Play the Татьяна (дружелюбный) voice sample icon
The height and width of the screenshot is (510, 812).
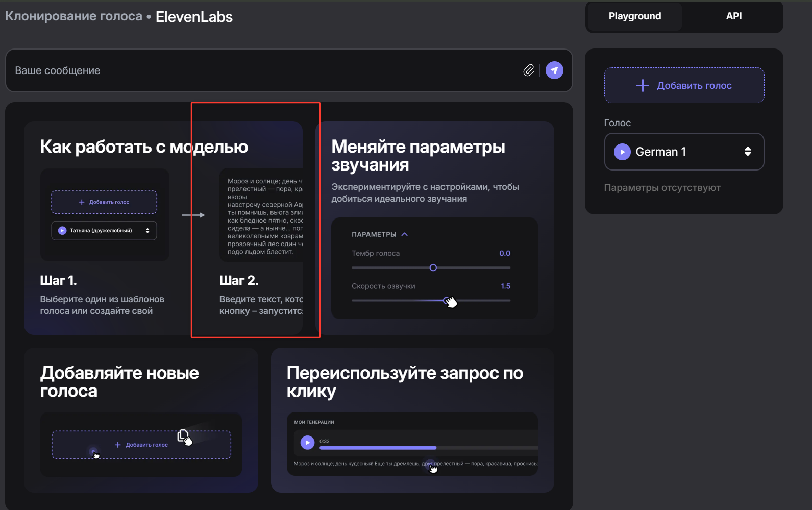click(62, 231)
